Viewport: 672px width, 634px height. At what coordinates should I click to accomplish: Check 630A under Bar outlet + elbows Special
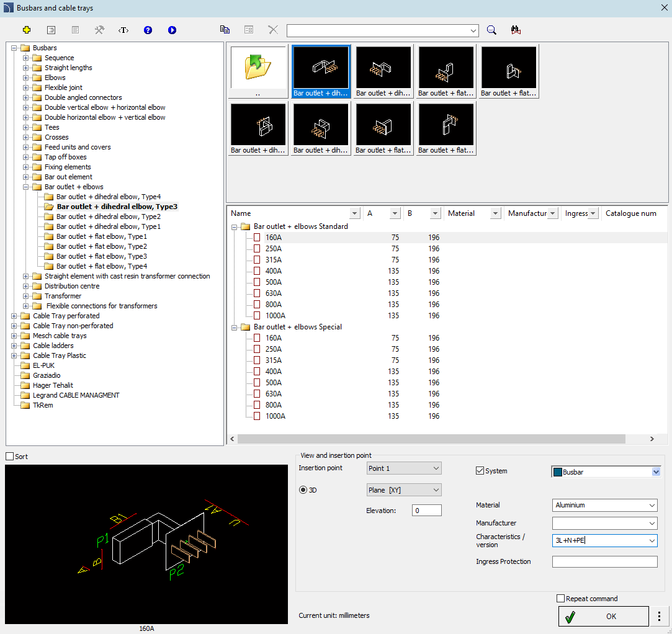coord(257,394)
